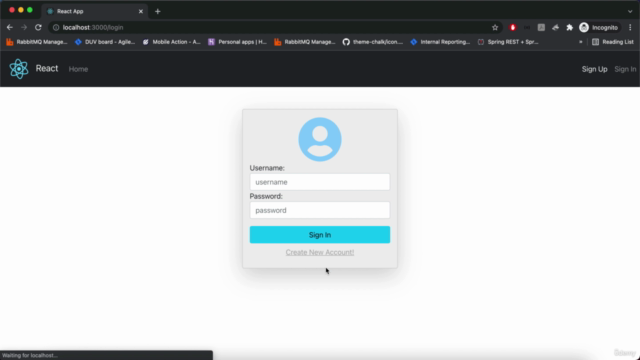Click the cyan Sign In button
This screenshot has height=360, width=640.
tap(320, 235)
